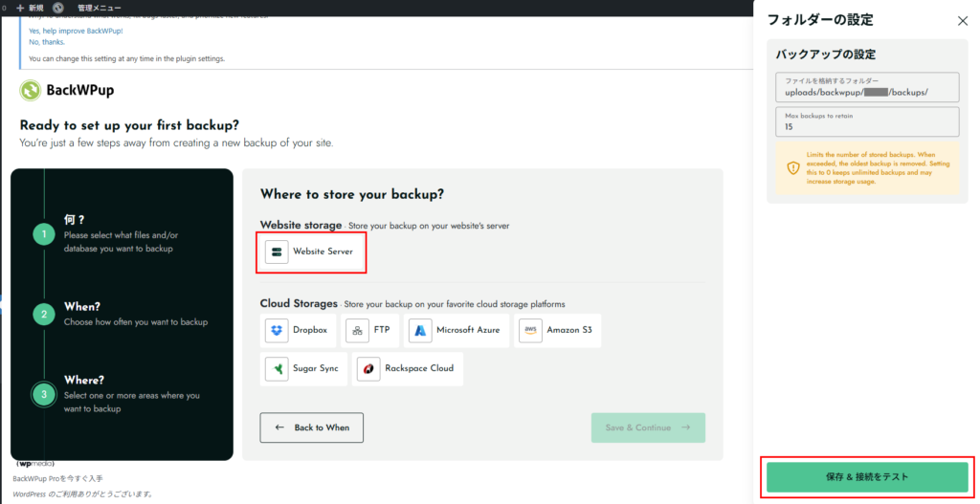Click the Save & Continue button
980x504 pixels.
pos(648,427)
